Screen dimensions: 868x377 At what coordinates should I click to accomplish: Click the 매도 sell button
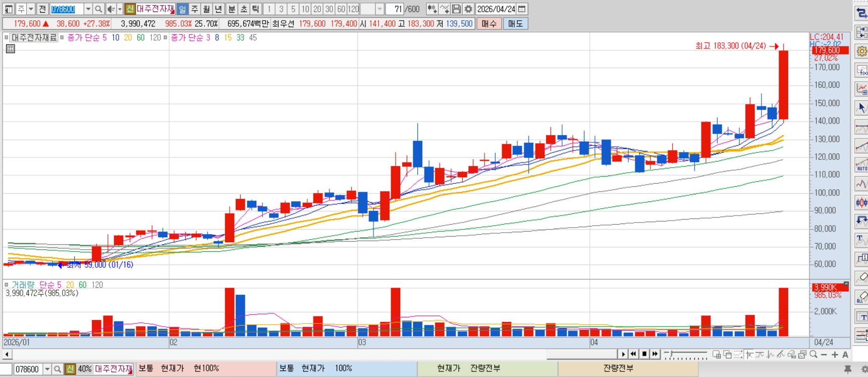[x=515, y=24]
